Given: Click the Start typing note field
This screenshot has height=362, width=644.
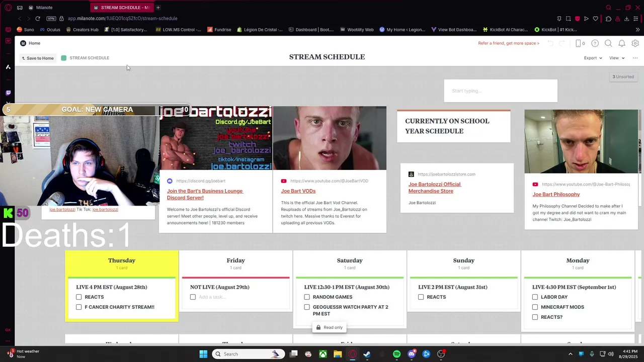Looking at the screenshot, I should coord(501,91).
